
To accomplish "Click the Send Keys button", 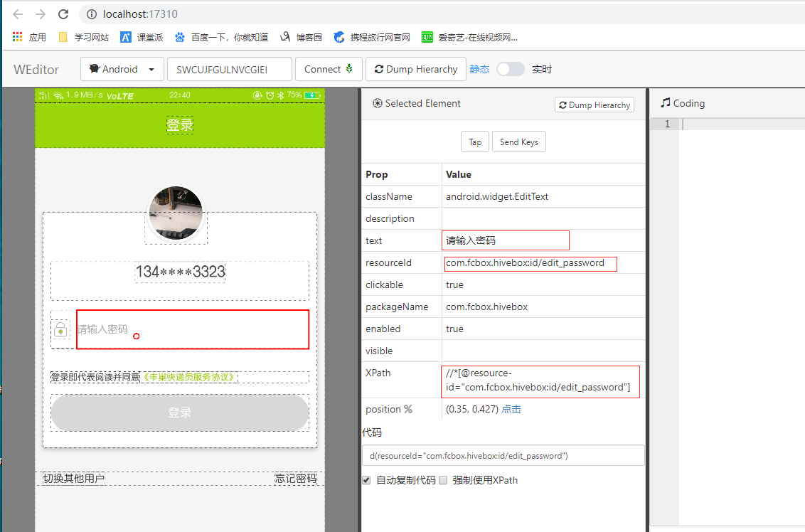I will (519, 142).
